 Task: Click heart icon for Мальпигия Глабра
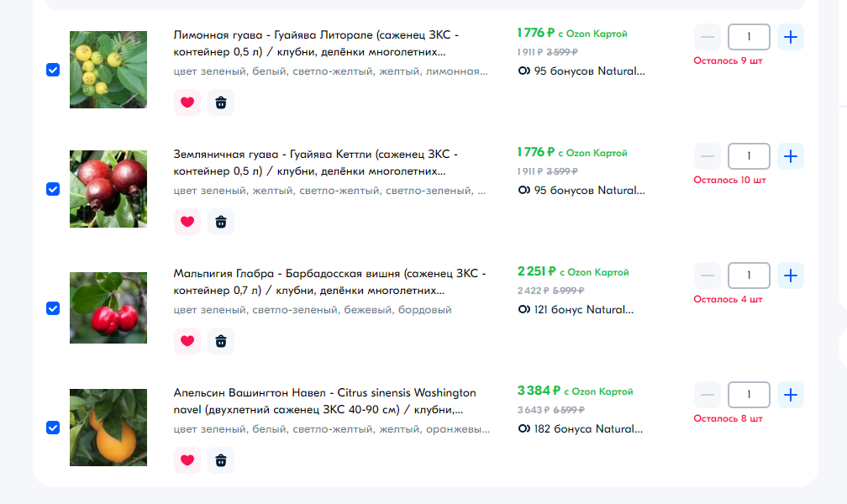tap(187, 341)
